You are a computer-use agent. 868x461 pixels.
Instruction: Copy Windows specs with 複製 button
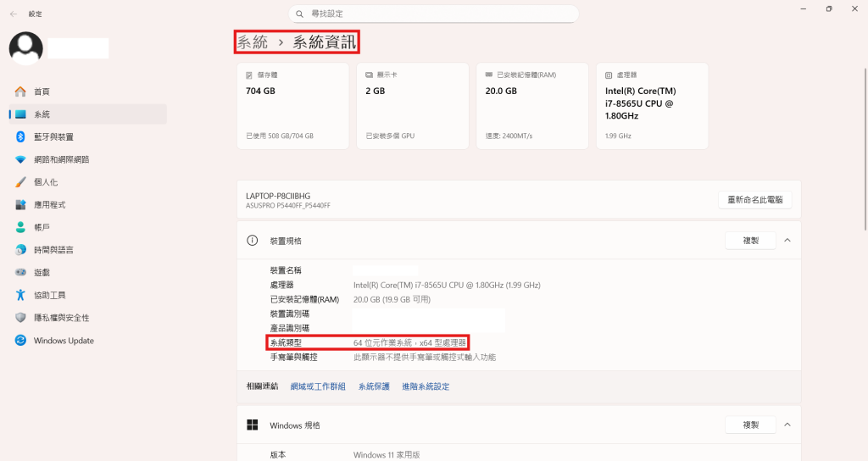[751, 425]
